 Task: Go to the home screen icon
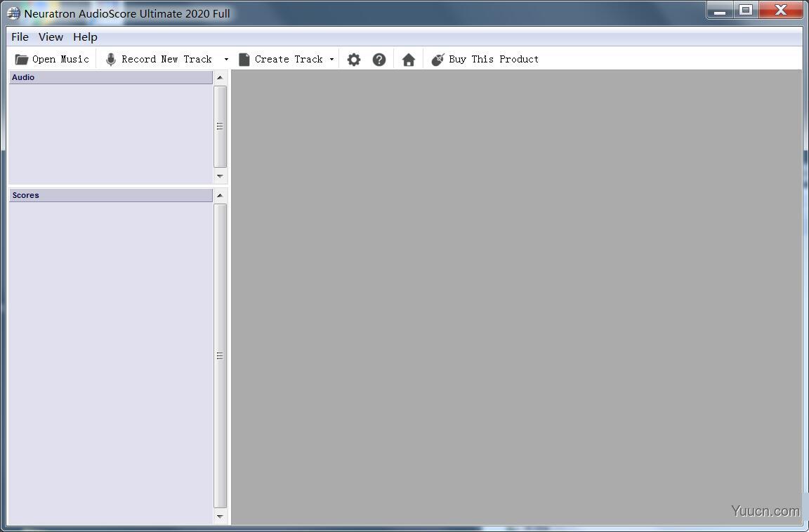409,60
